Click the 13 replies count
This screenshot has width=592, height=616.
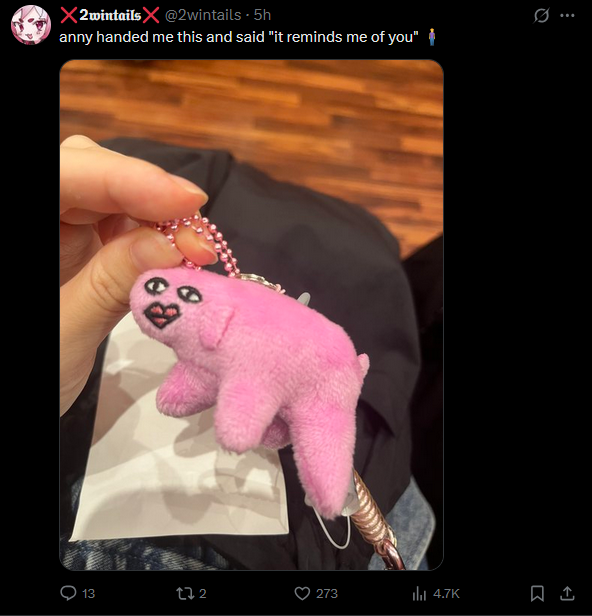[x=89, y=593]
